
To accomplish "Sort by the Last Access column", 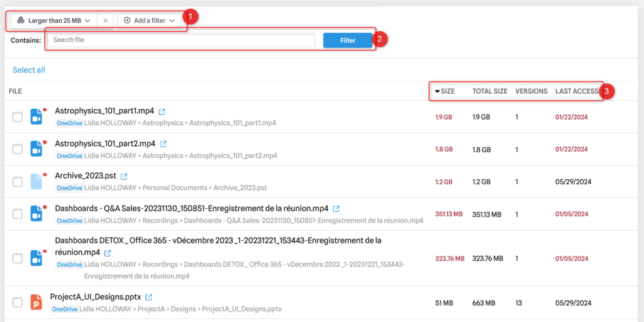I will point(577,91).
